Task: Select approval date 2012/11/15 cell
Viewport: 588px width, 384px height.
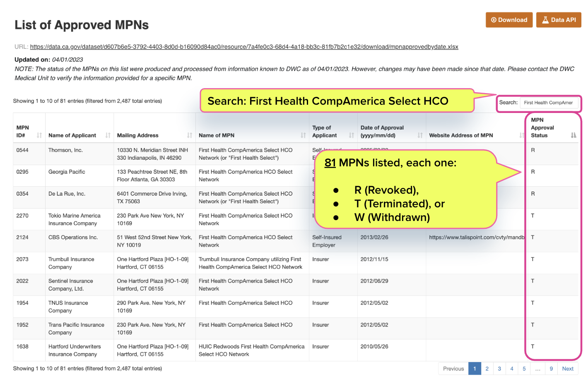Action: pos(391,263)
